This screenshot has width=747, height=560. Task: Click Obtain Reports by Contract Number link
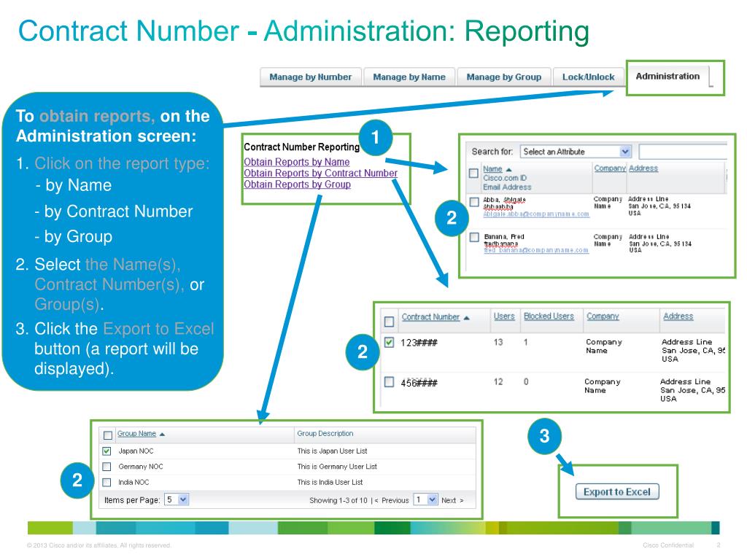321,173
